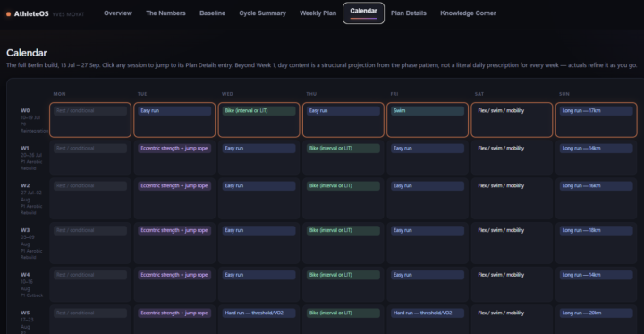Open the Baseline tab
Screen dimensions: 644x334
pos(212,13)
